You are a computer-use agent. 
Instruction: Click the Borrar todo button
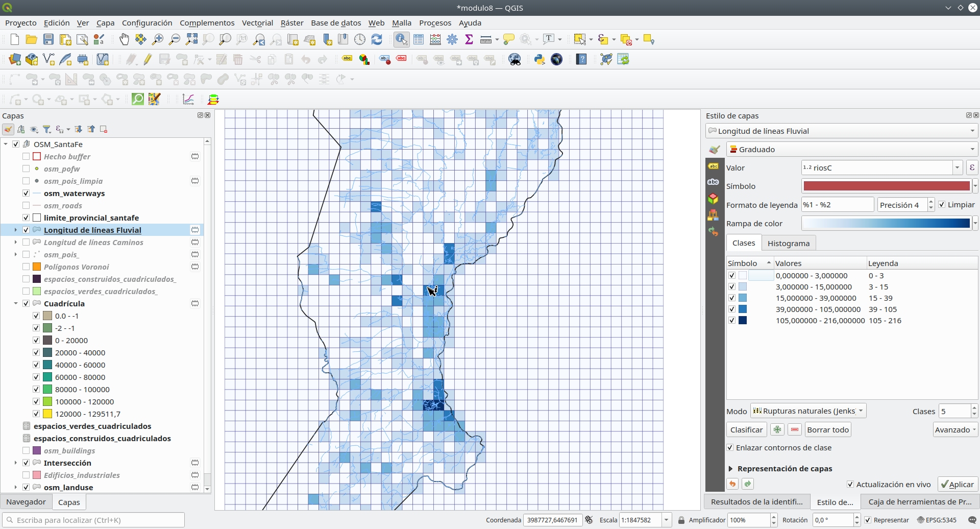pos(828,430)
